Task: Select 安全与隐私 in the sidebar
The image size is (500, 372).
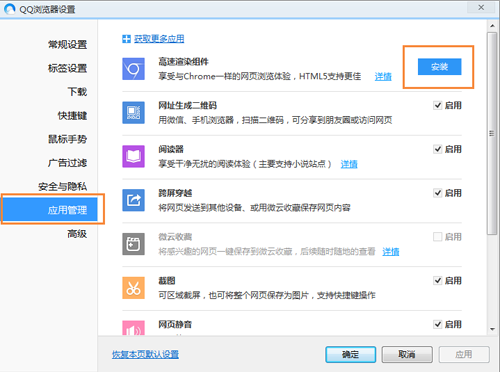Action: (62, 186)
